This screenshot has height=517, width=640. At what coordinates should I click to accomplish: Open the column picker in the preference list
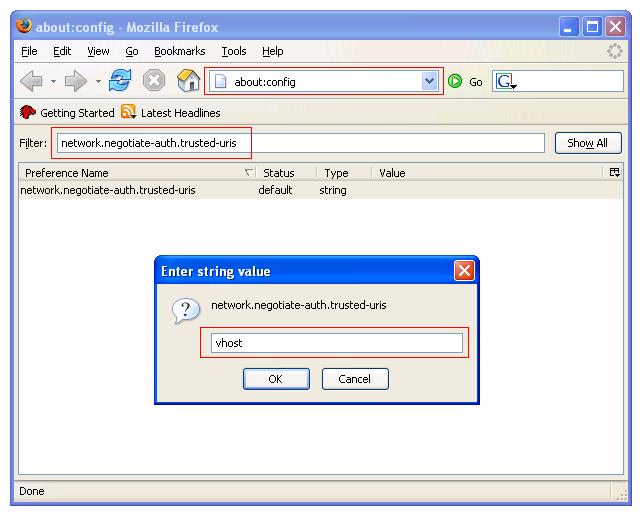coord(614,173)
